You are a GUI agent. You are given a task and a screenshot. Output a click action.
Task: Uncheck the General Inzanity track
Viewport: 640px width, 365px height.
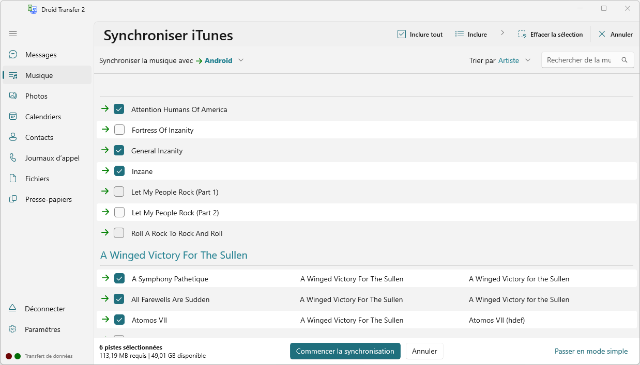pyautogui.click(x=119, y=150)
